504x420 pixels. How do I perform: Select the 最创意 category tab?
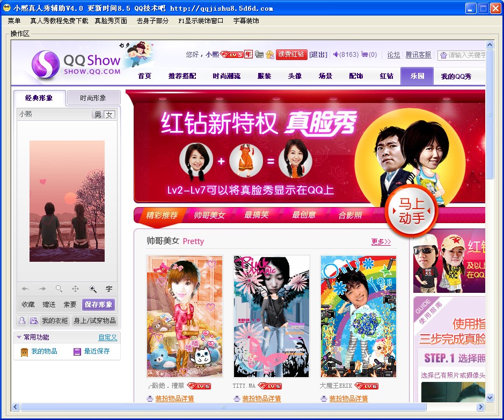click(303, 215)
